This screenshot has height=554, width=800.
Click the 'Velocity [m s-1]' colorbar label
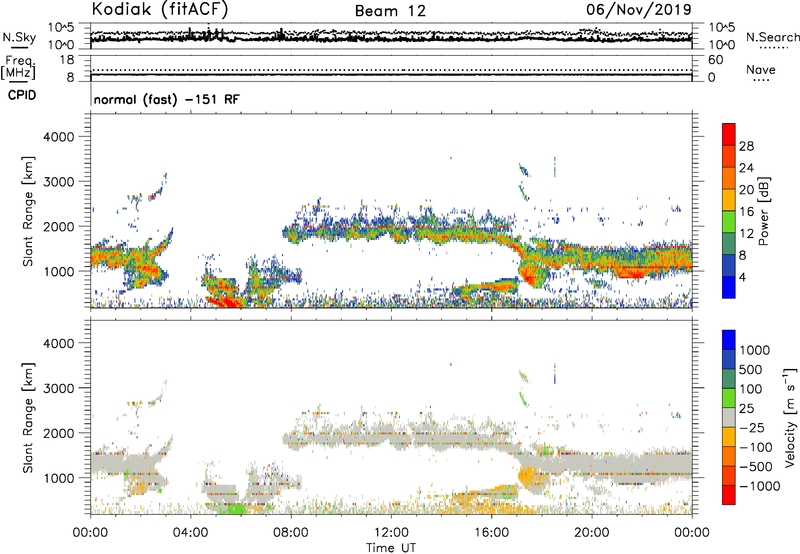point(790,417)
